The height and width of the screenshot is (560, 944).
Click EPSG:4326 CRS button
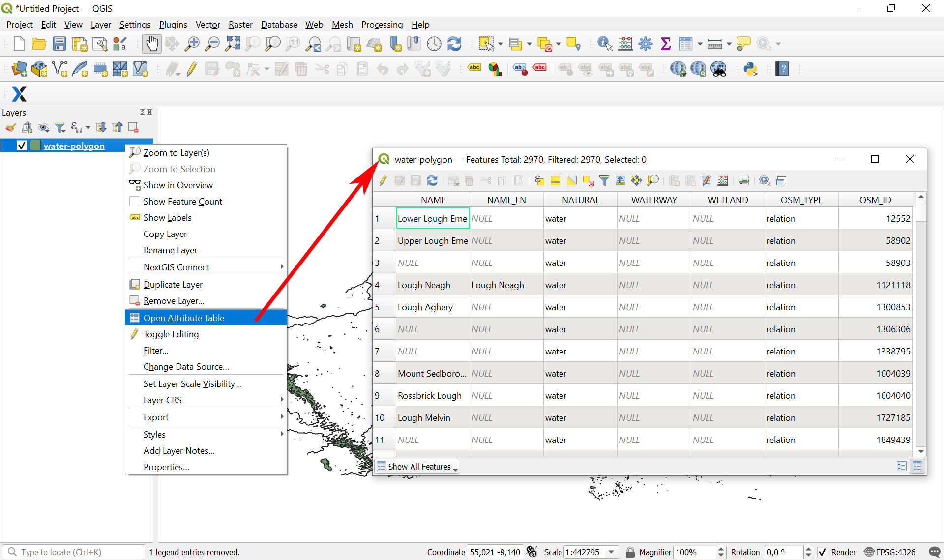point(890,552)
